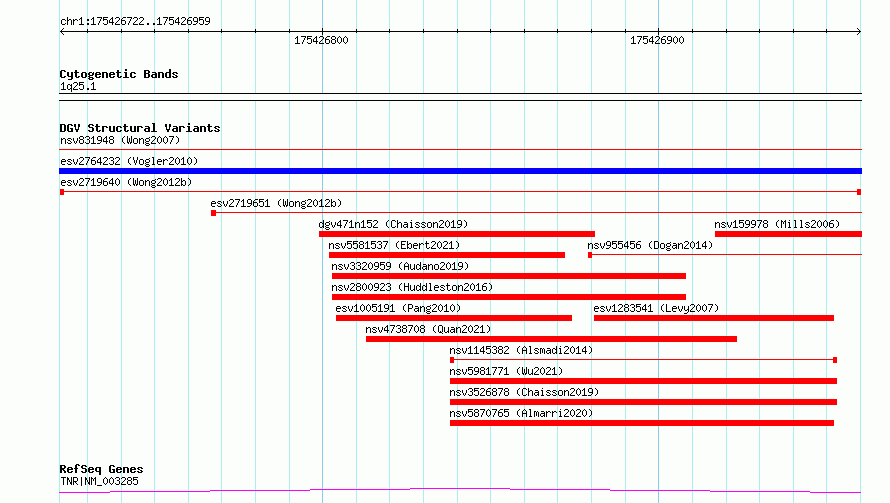Click the DGV Structural Variants track title
890x503 pixels.
coord(140,128)
